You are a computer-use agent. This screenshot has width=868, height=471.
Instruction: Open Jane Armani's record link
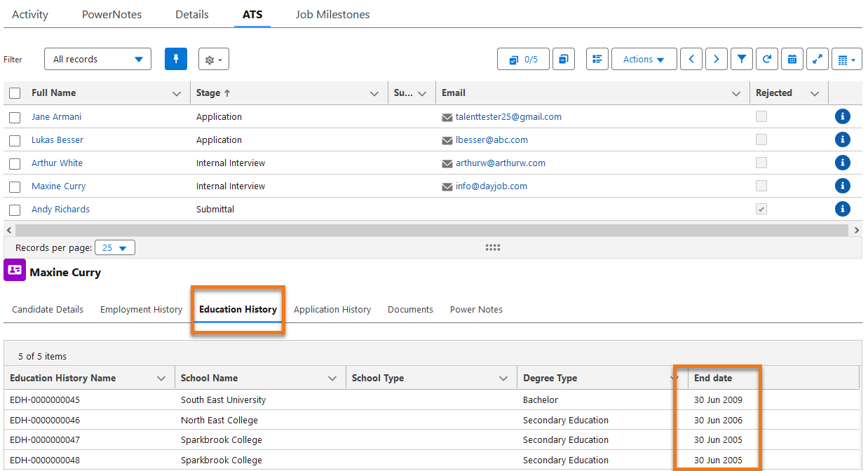pos(57,117)
